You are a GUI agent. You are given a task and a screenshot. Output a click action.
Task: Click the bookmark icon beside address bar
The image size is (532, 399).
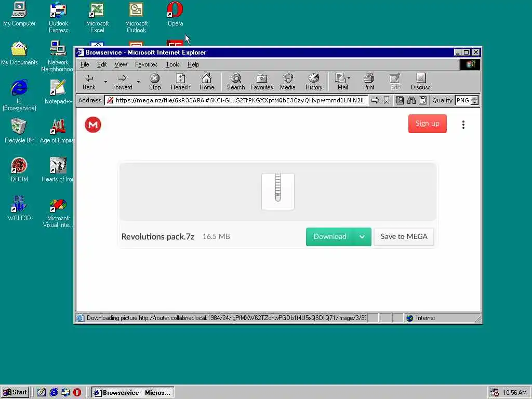(387, 100)
